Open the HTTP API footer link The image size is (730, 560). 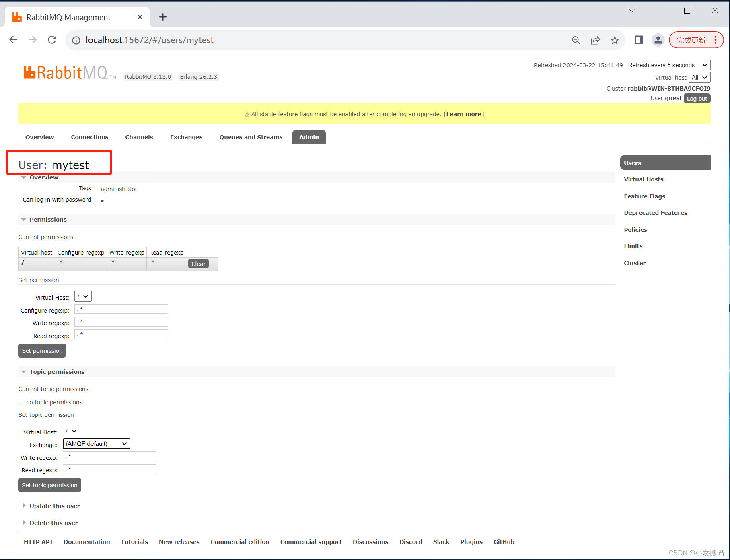[38, 542]
